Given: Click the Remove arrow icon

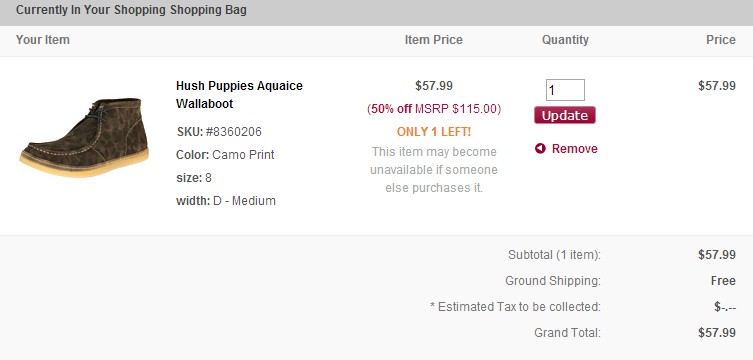Looking at the screenshot, I should point(540,149).
